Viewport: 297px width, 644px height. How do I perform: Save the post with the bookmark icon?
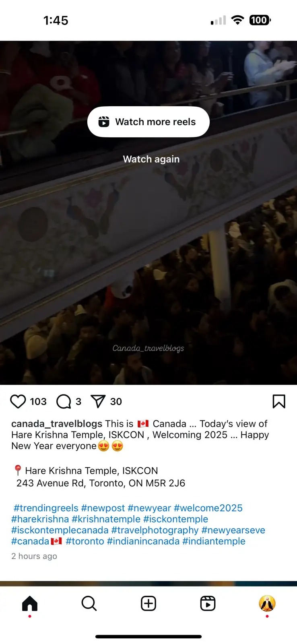279,401
